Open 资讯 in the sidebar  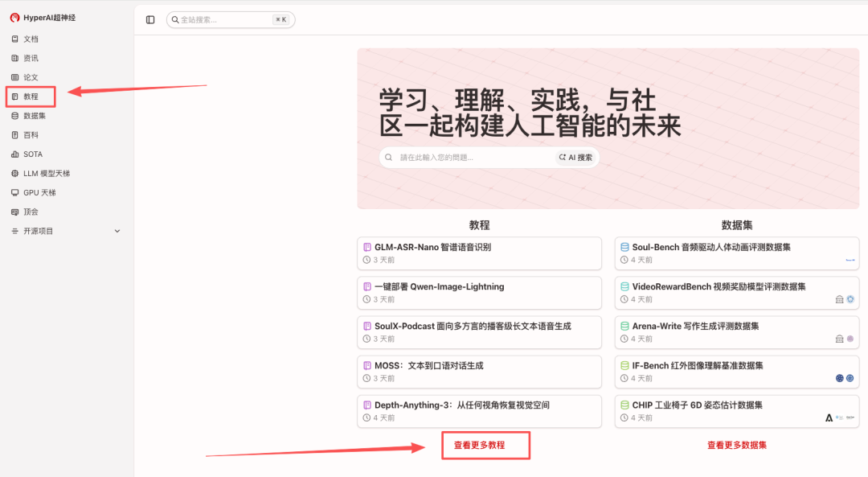pyautogui.click(x=31, y=58)
